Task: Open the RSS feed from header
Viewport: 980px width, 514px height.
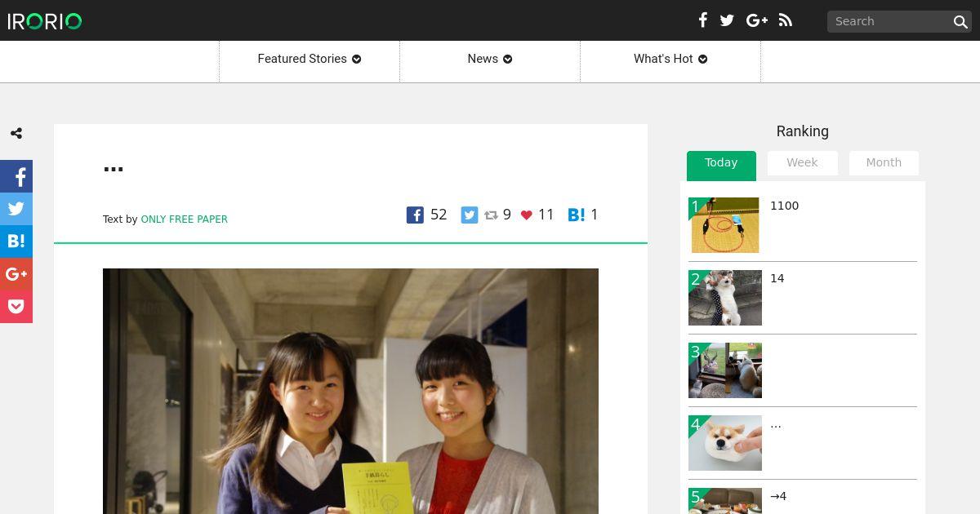Action: tap(786, 20)
